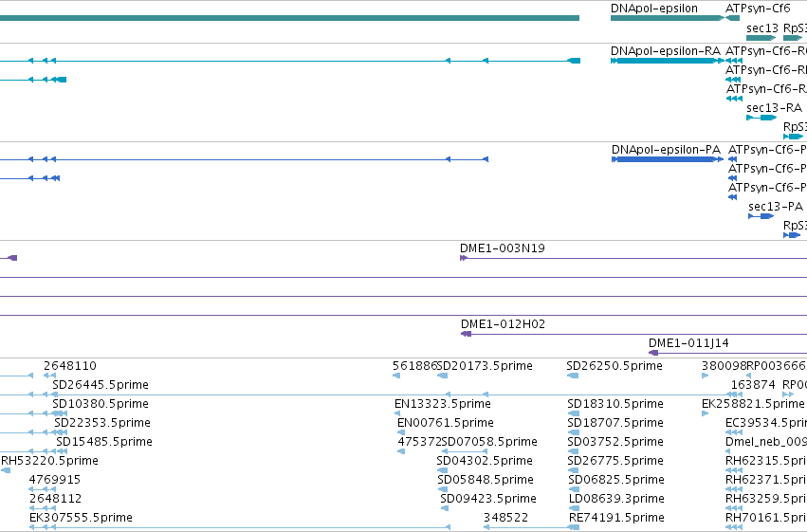
Task: Select the ATPsyn-Cf6 gene label
Action: 758,9
